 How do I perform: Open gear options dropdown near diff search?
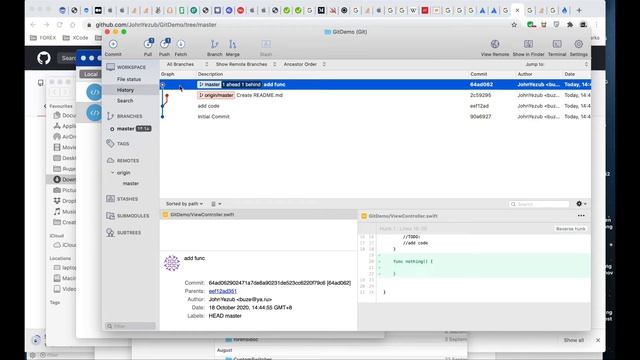(581, 204)
